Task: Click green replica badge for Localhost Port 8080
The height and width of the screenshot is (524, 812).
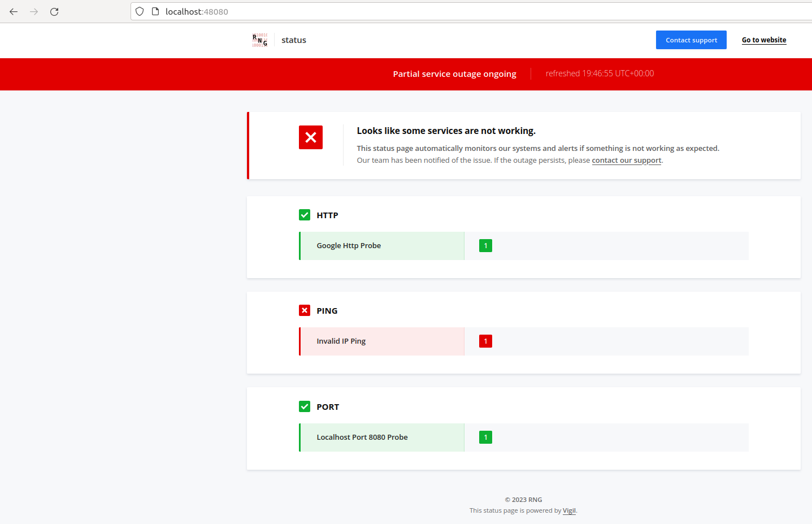Action: click(x=485, y=438)
